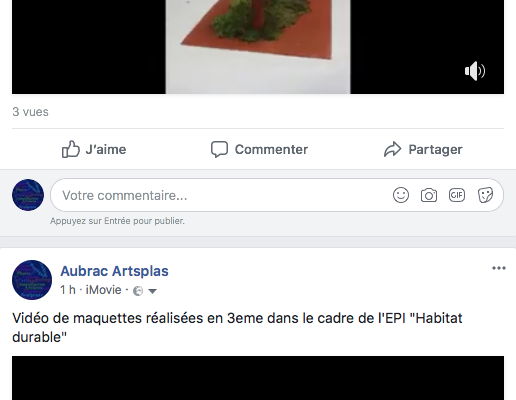
Task: Click the Aubrac Artsplas post avatar
Action: tap(32, 280)
